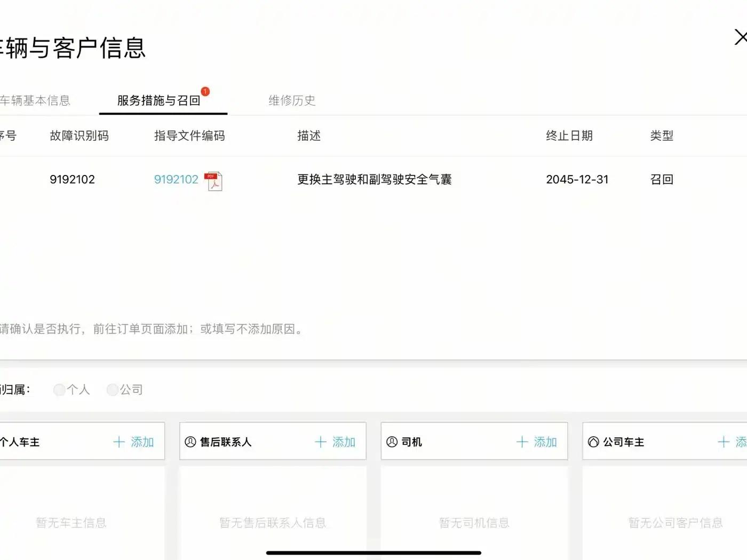Select the 公司 radio option
This screenshot has height=560, width=747.
[112, 390]
